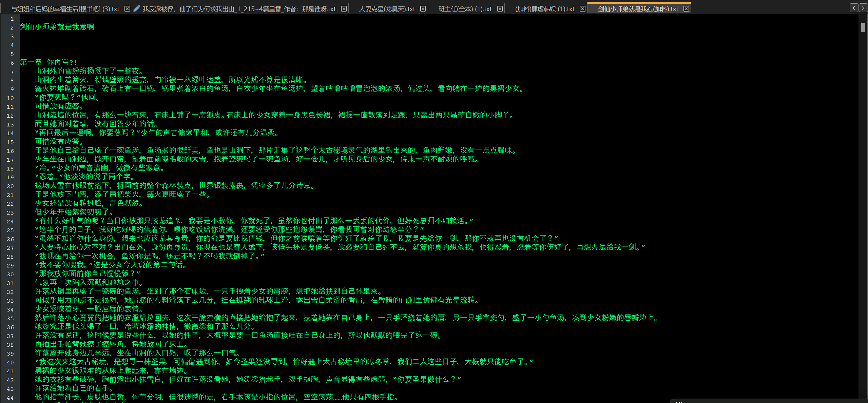This screenshot has width=868, height=403.
Task: Close the 与姐姐和后妈的幸福生活 tab
Action: [127, 9]
